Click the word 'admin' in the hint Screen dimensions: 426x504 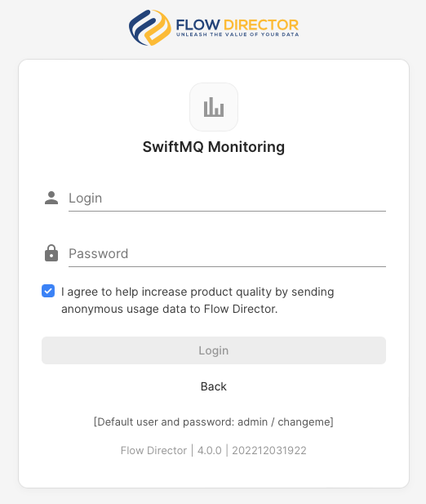coord(252,421)
